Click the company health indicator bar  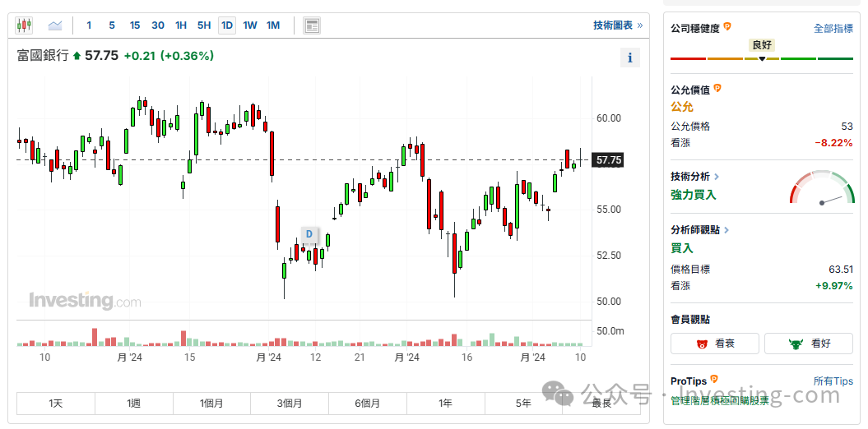click(762, 58)
